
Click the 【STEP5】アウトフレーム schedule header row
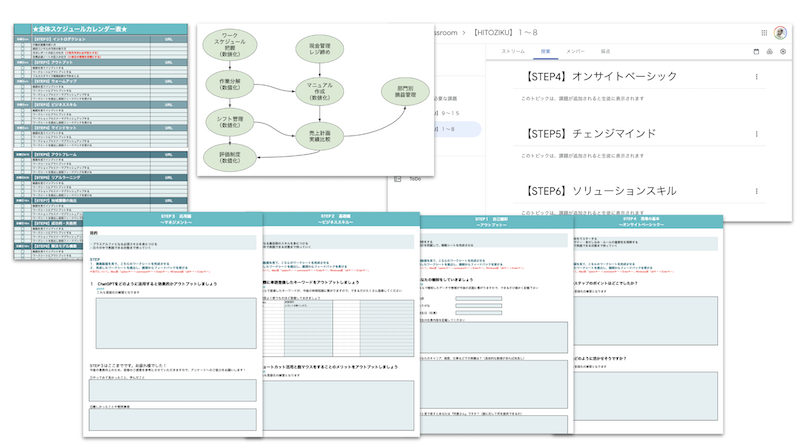101,154
